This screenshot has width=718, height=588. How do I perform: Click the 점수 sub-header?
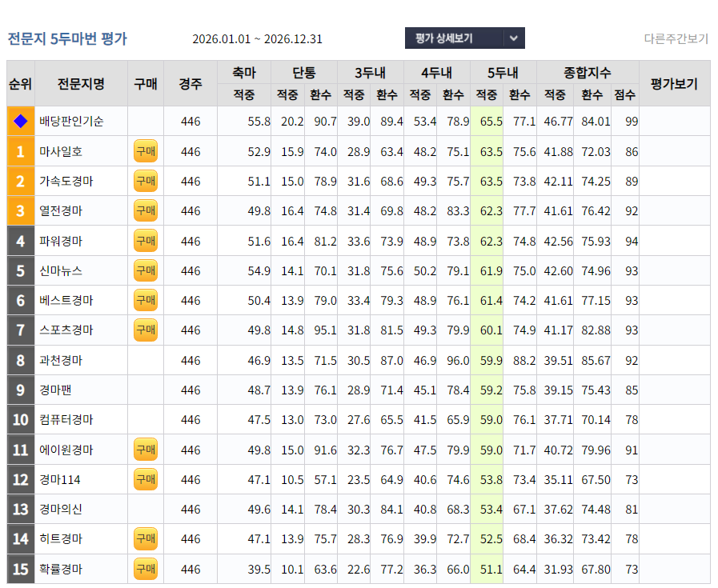click(x=625, y=94)
